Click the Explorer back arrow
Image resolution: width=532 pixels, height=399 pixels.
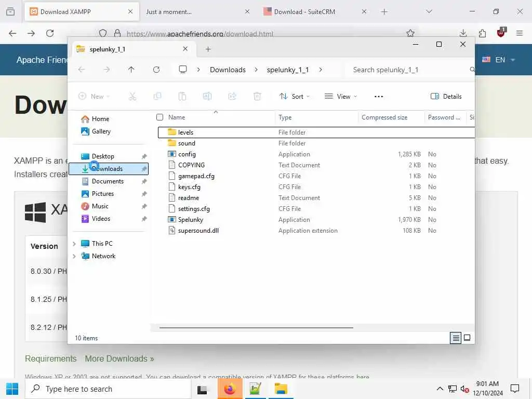82,70
